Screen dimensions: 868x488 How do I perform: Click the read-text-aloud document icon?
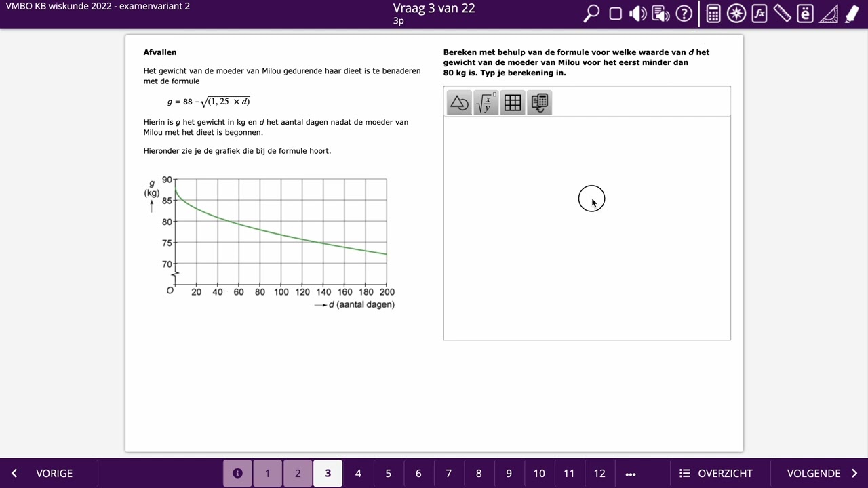[660, 14]
